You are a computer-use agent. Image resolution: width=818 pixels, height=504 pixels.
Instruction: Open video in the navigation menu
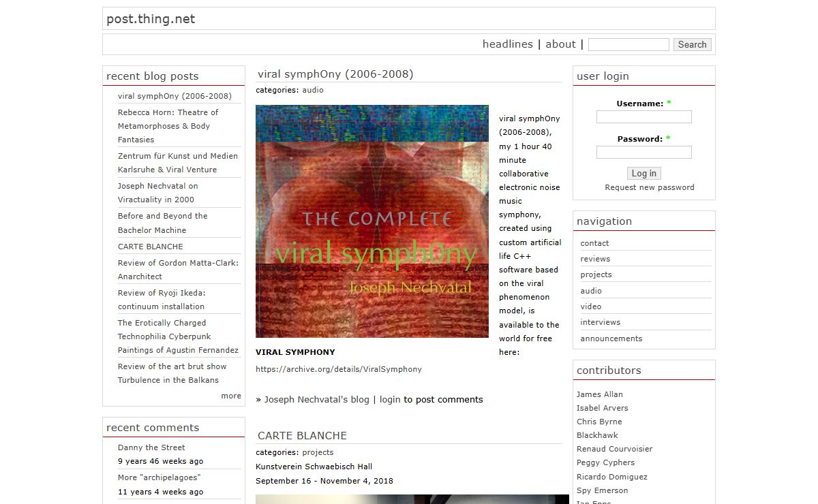591,306
